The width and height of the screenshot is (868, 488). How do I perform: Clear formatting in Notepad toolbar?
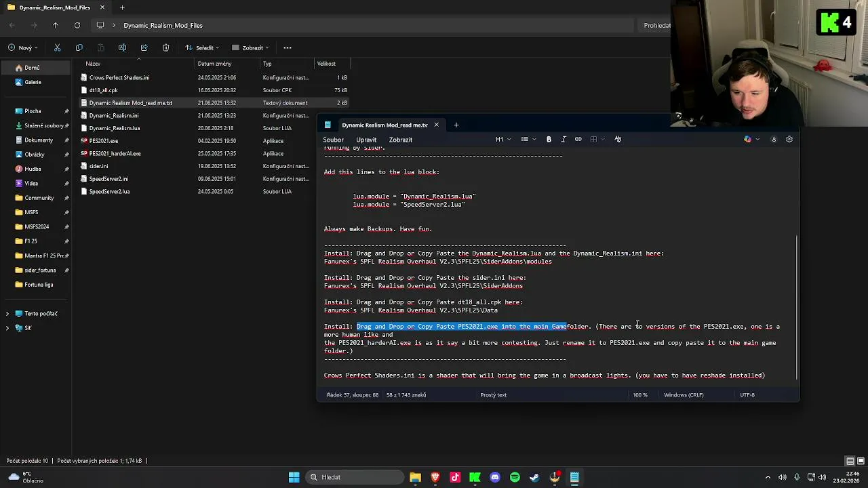coord(618,139)
